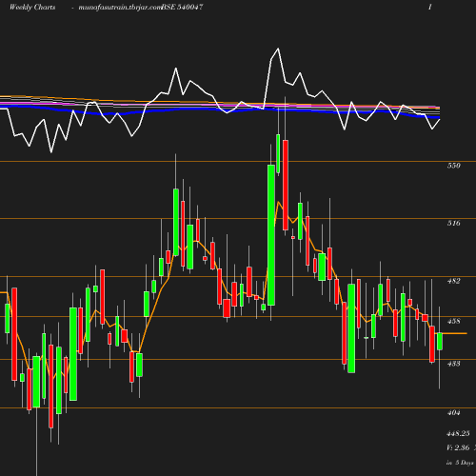
Task: Click the highest peak of white indicator line
Action: (278, 49)
